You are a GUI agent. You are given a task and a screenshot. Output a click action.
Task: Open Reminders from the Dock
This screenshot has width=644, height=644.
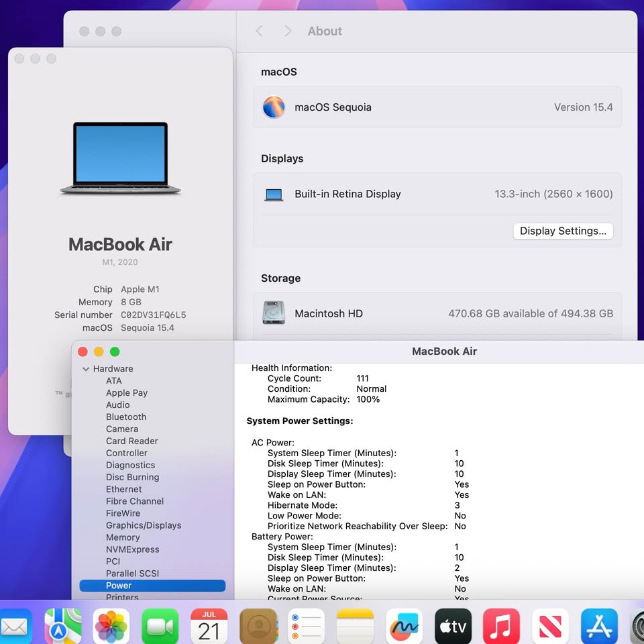point(307,626)
